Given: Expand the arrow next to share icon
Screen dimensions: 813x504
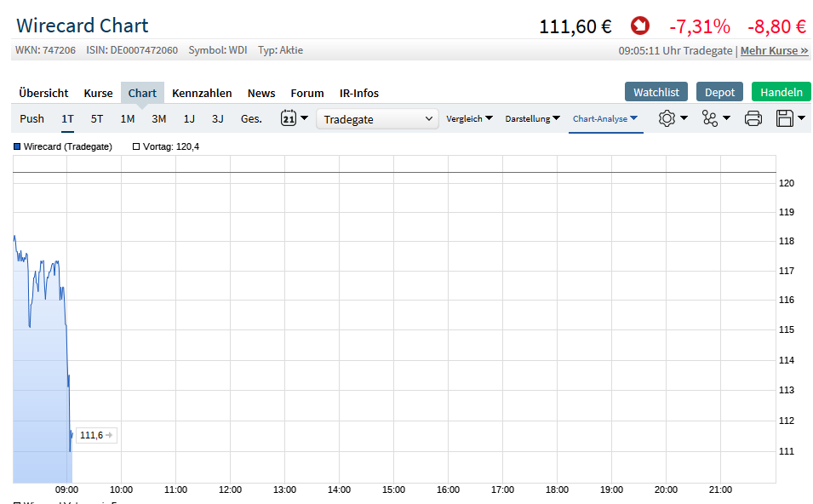Looking at the screenshot, I should point(726,118).
